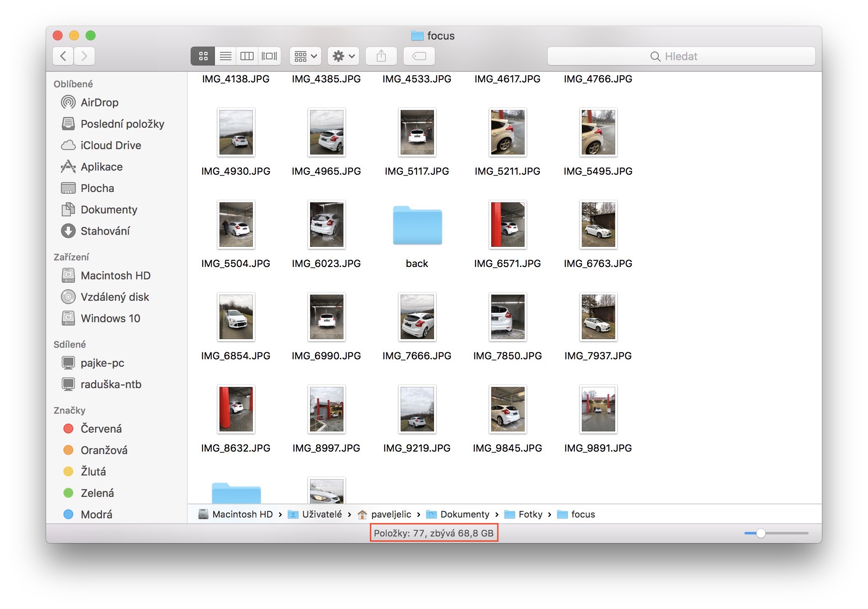868x609 pixels.
Task: Select the back folder
Action: pyautogui.click(x=417, y=226)
